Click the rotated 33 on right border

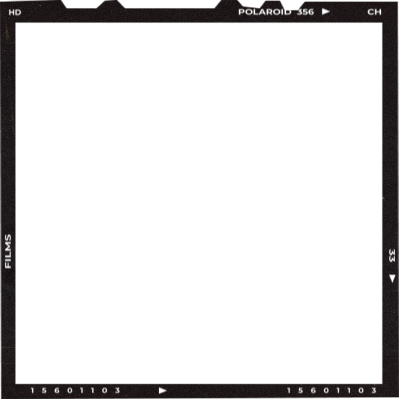392,256
